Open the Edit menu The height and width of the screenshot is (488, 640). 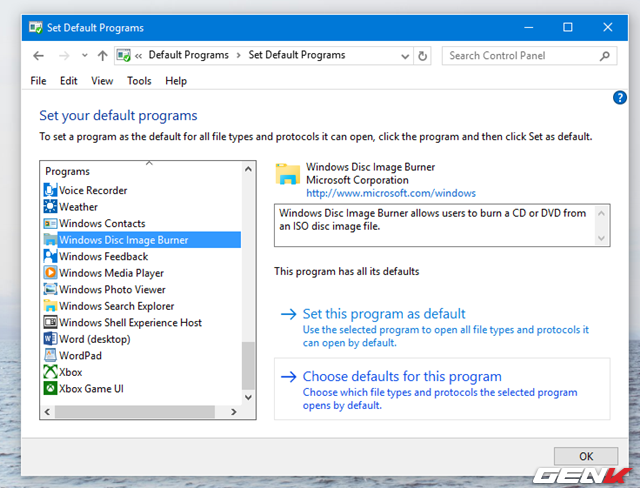(69, 81)
